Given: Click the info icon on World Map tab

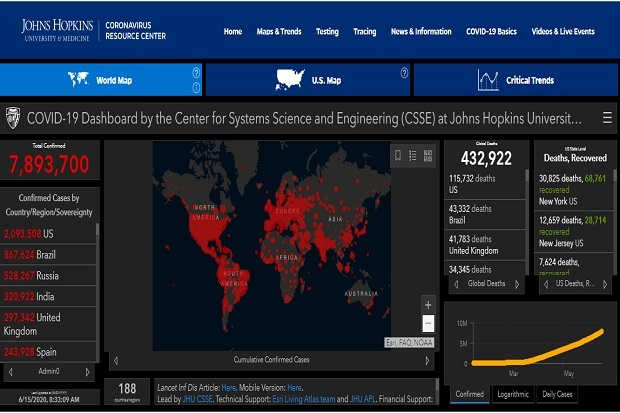Looking at the screenshot, I should click(196, 88).
